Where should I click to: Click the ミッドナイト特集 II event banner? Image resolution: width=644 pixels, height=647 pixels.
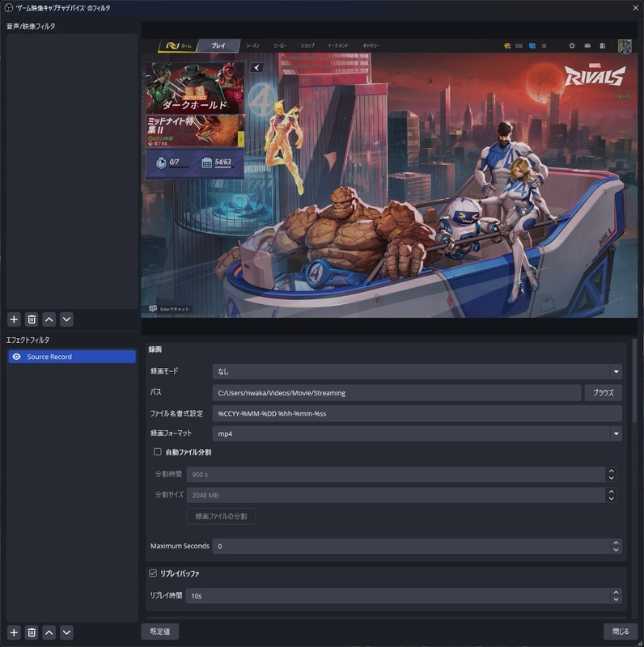click(195, 131)
